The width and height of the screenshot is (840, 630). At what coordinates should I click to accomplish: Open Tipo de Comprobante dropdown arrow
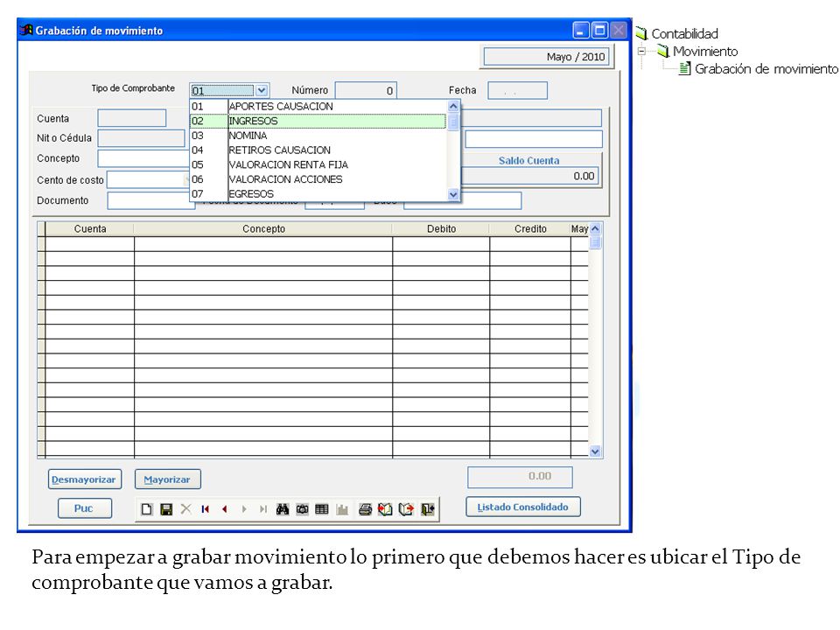[x=262, y=90]
